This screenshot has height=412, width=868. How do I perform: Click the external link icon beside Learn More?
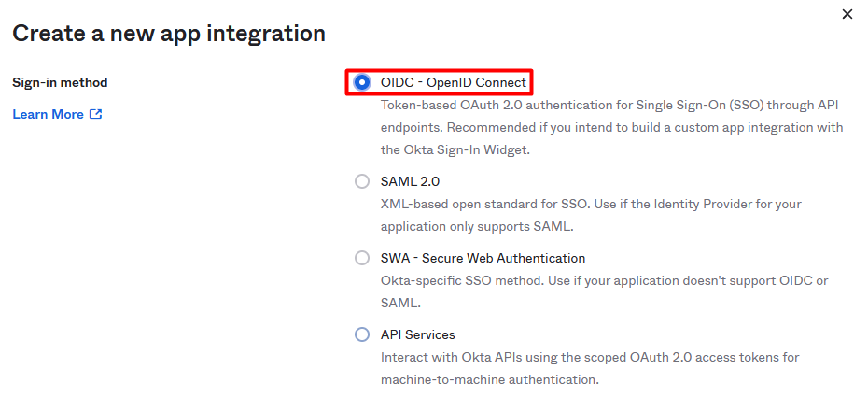point(96,114)
